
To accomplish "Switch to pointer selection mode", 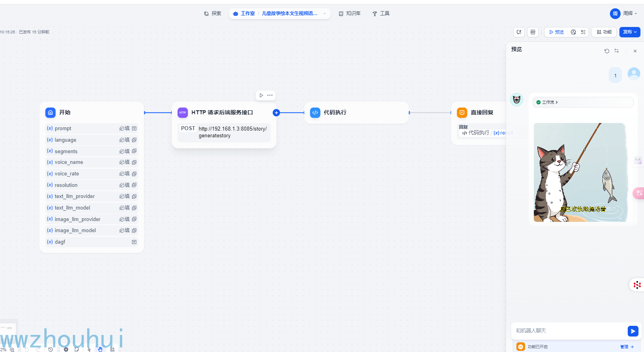I will click(x=89, y=349).
